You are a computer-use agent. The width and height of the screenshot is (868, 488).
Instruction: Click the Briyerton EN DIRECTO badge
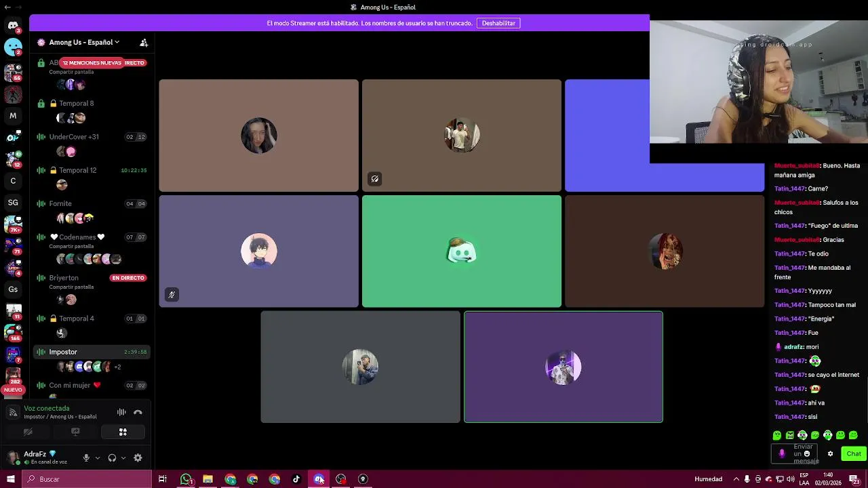(x=128, y=278)
